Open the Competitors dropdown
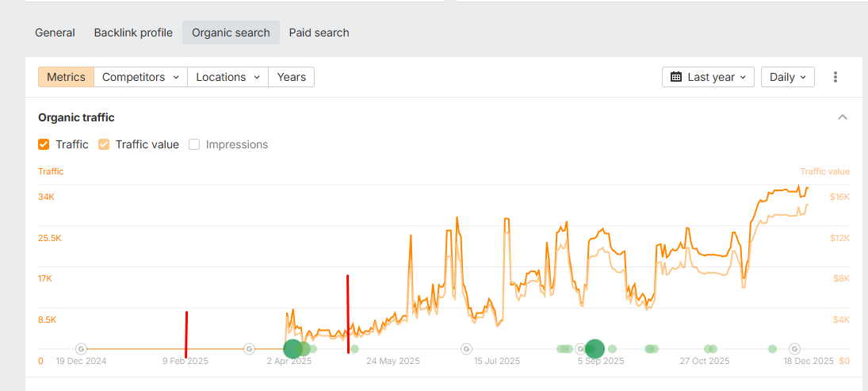This screenshot has height=391, width=868. click(140, 77)
